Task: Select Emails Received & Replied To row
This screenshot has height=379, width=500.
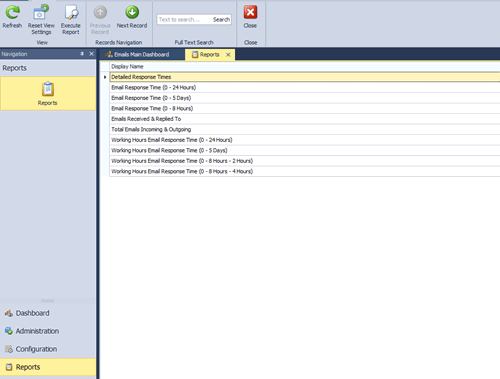Action: (304, 119)
